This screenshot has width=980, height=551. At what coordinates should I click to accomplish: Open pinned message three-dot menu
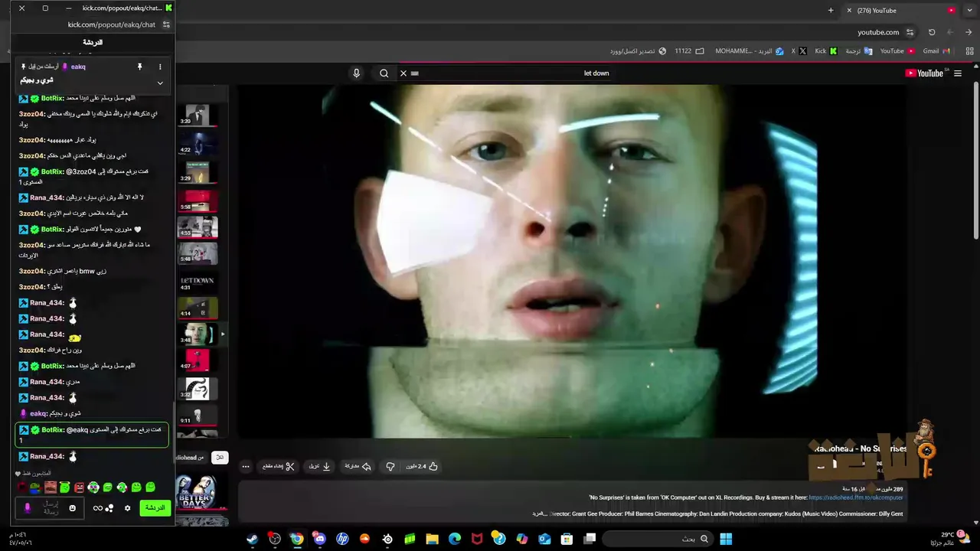click(x=160, y=67)
